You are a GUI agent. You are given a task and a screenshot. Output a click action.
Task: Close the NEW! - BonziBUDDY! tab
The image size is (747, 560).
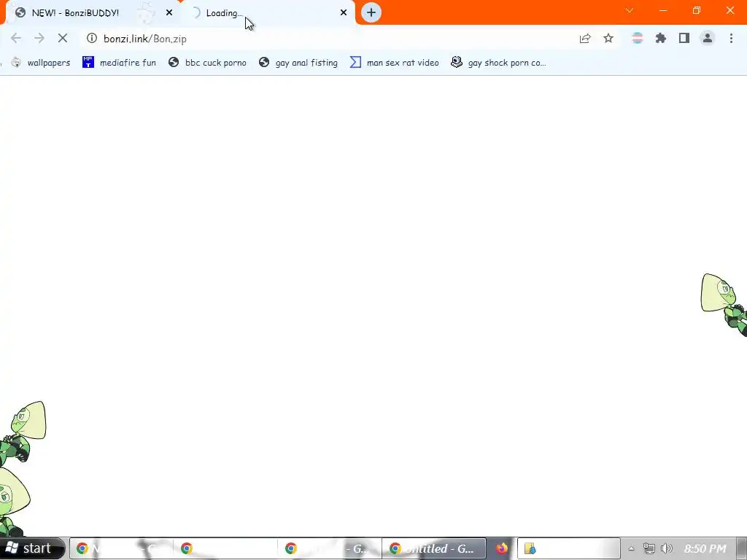pyautogui.click(x=169, y=13)
